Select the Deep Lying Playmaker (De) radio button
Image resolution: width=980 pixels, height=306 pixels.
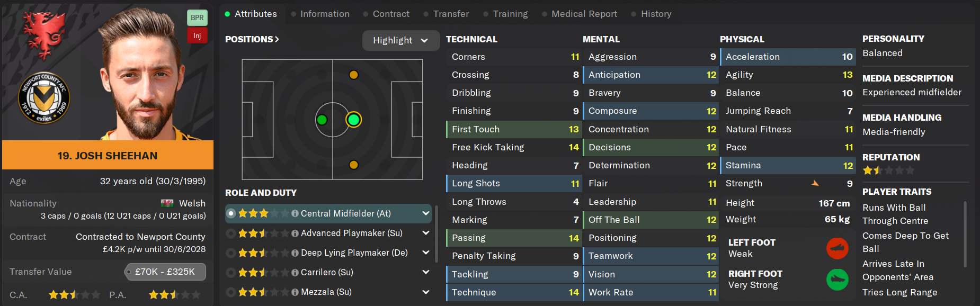(231, 253)
